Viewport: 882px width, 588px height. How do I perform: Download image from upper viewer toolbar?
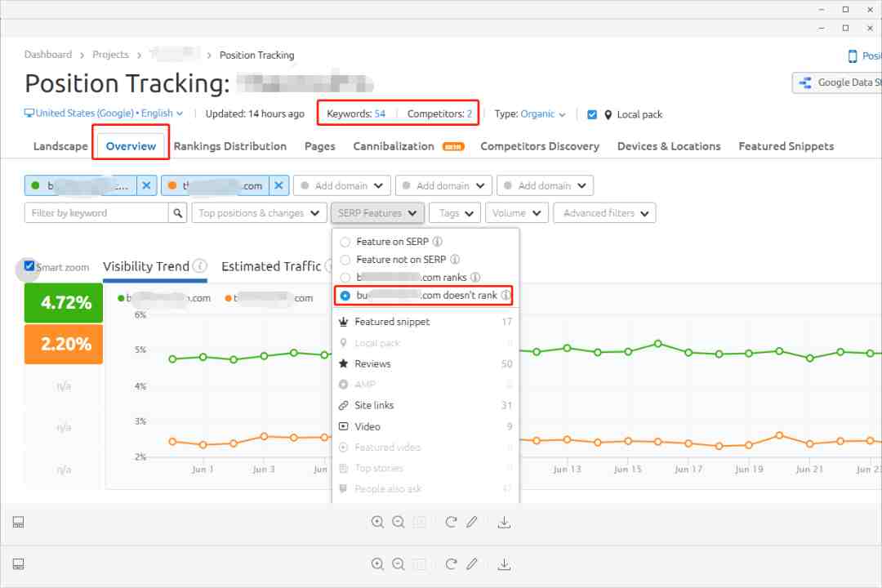click(x=504, y=522)
